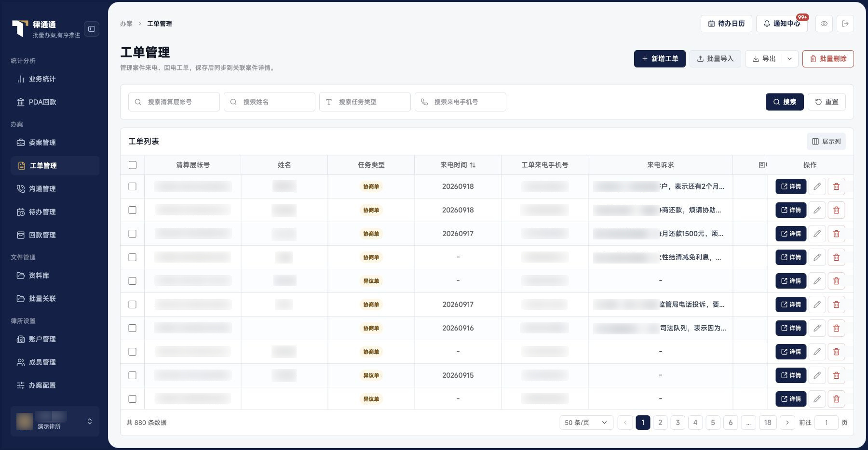This screenshot has width=868, height=450.
Task: Tick the checkbox of first 20260918 row
Action: point(133,186)
